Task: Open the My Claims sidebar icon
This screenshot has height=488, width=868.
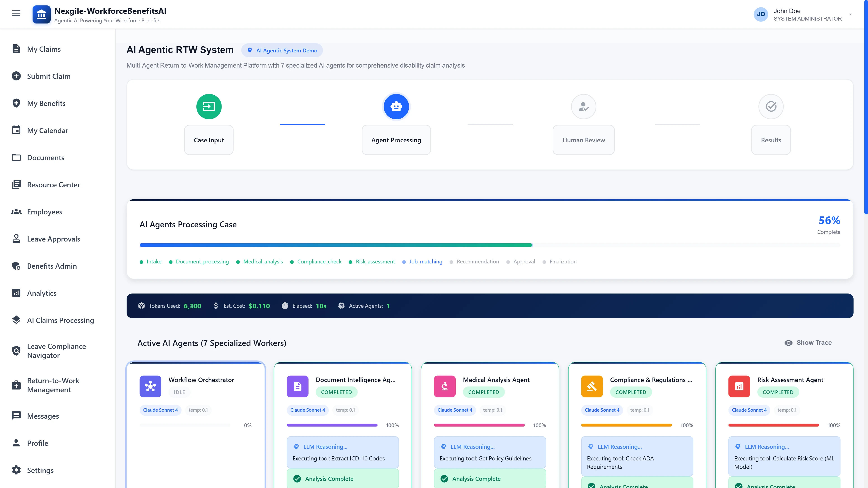Action: [16, 49]
